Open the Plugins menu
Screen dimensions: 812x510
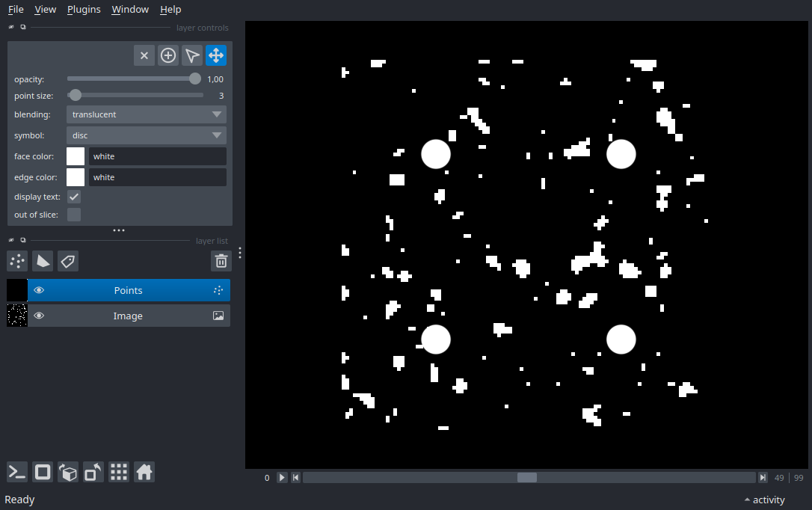pos(84,9)
